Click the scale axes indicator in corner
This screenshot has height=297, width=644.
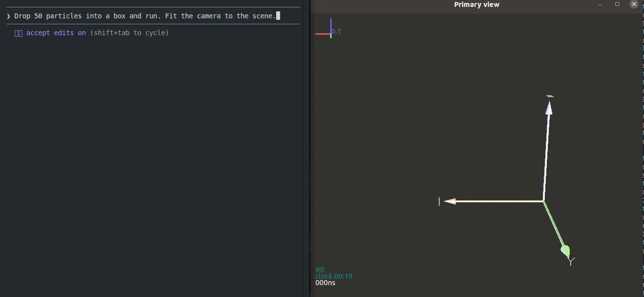[x=325, y=31]
